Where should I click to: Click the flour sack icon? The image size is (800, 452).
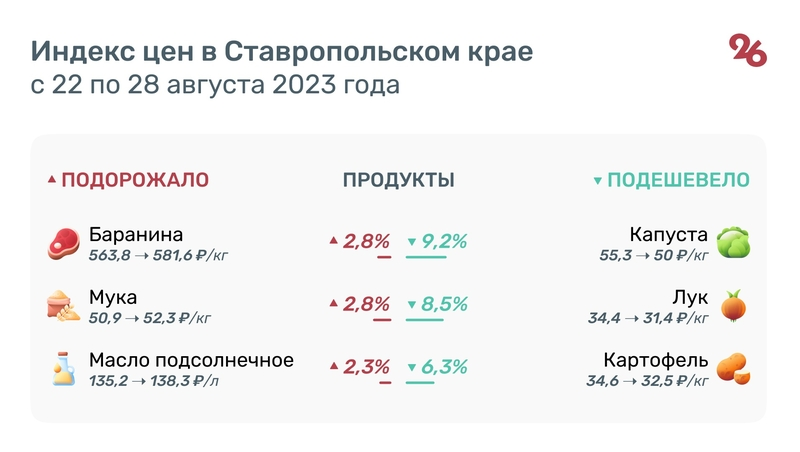coord(63,306)
